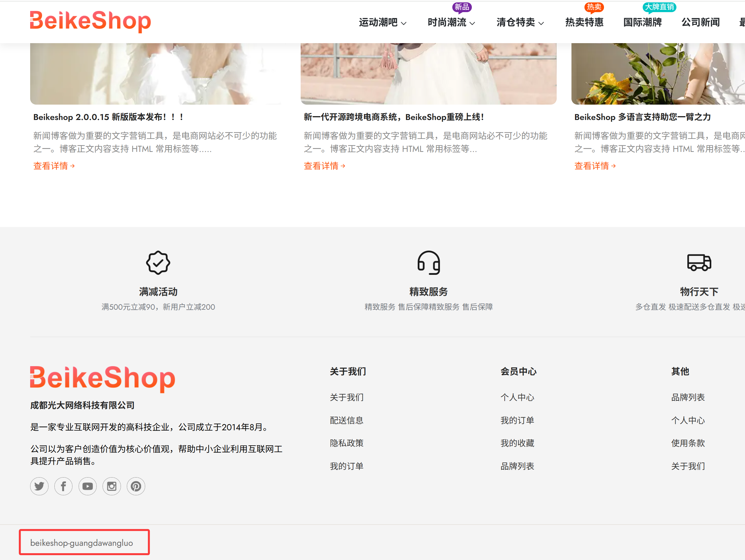Click the 精致服务 headset service icon

point(428,263)
